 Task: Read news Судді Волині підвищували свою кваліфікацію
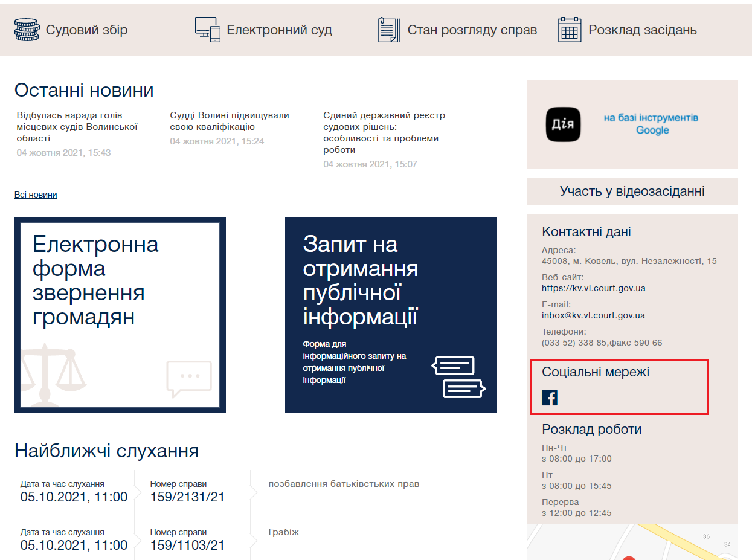click(x=230, y=121)
